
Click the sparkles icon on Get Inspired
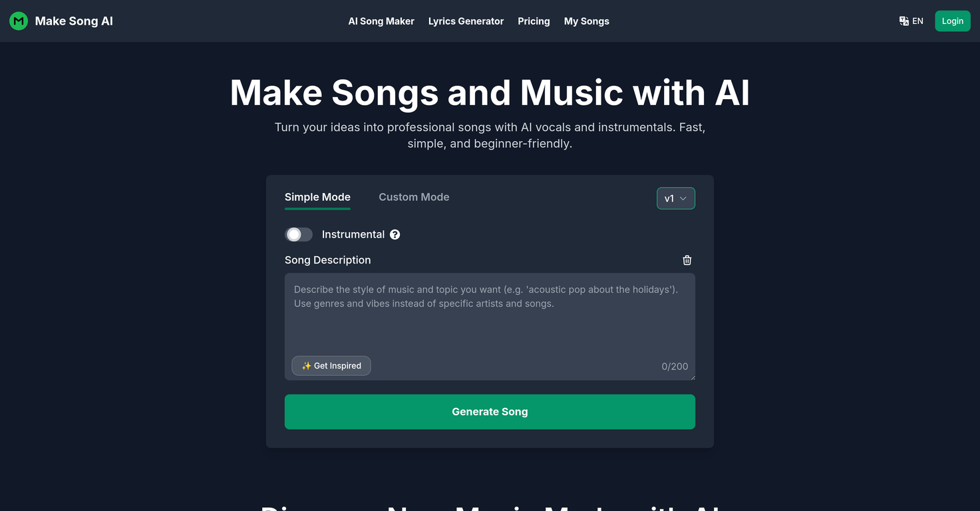pyautogui.click(x=307, y=365)
